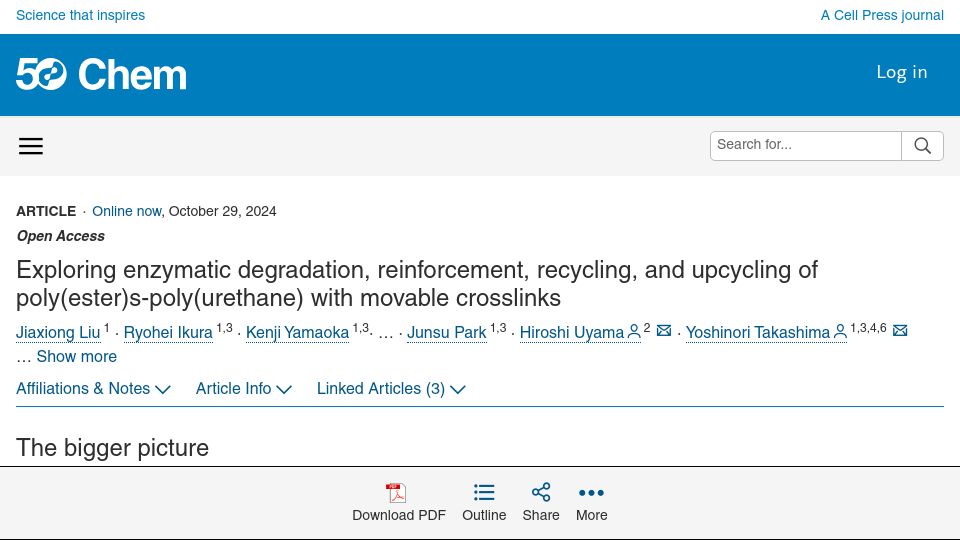Select the article title text
Viewport: 960px width, 540px height.
point(417,284)
